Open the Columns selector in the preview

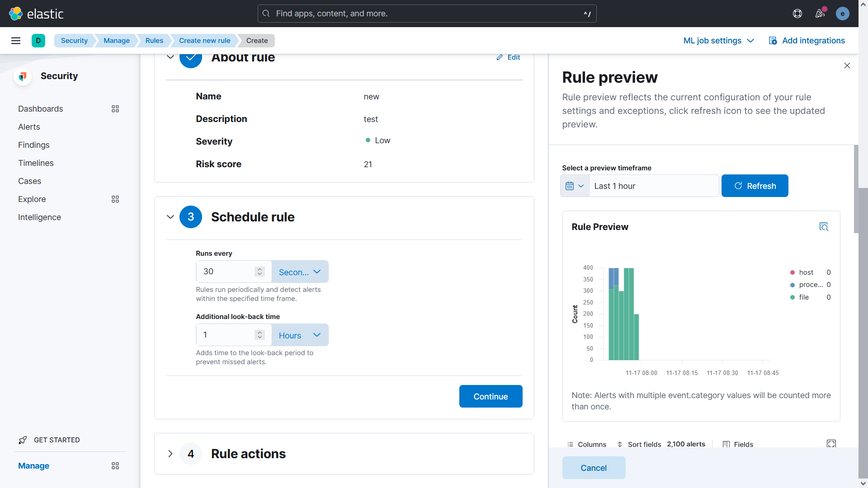(587, 444)
